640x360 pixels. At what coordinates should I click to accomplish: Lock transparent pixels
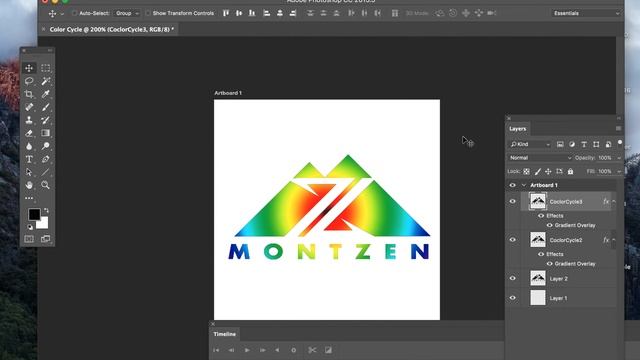527,171
